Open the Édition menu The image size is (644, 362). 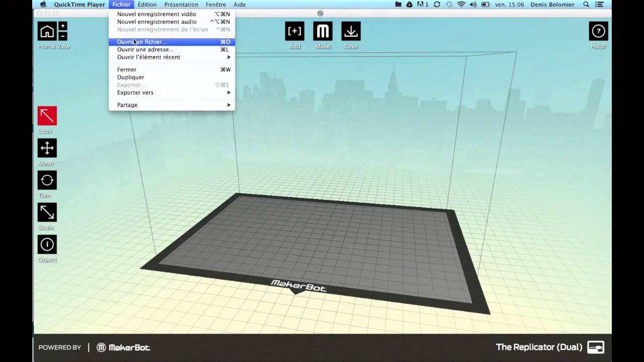tap(147, 5)
